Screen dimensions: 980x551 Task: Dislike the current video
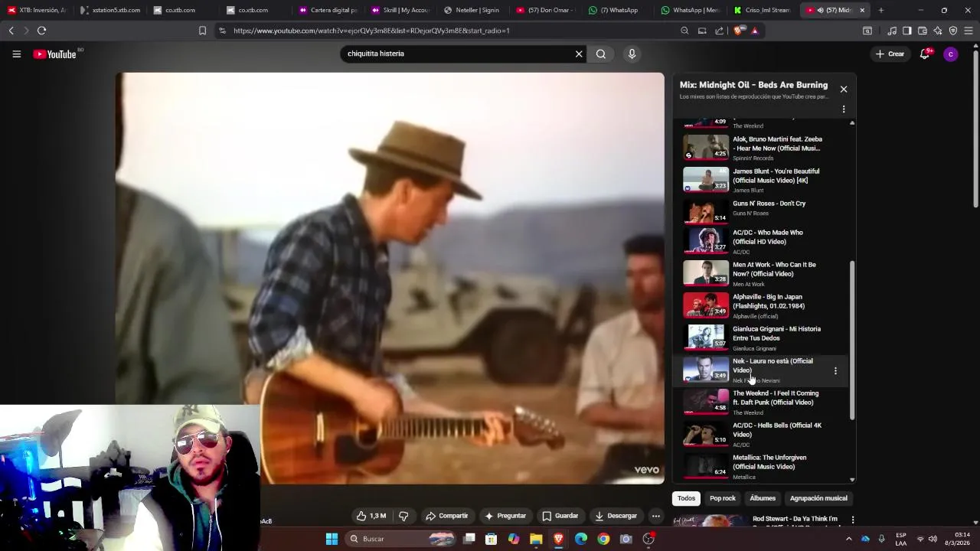pos(403,516)
